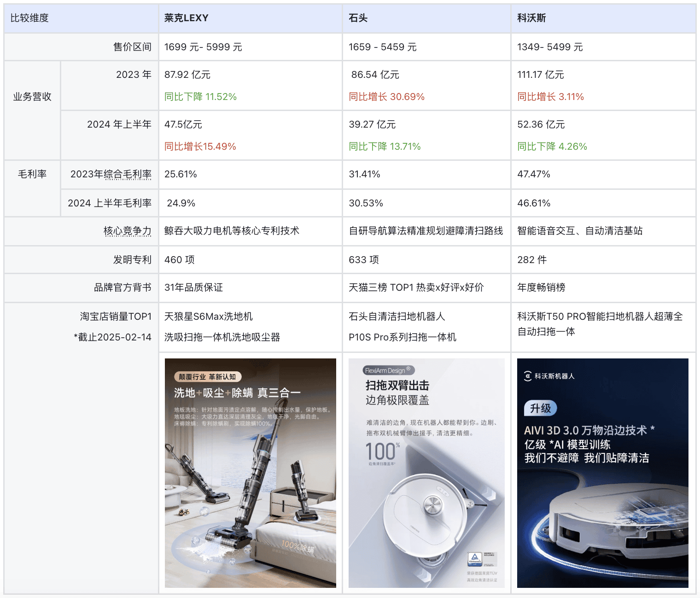Click margin value 24.9%
The image size is (700, 598).
click(181, 203)
